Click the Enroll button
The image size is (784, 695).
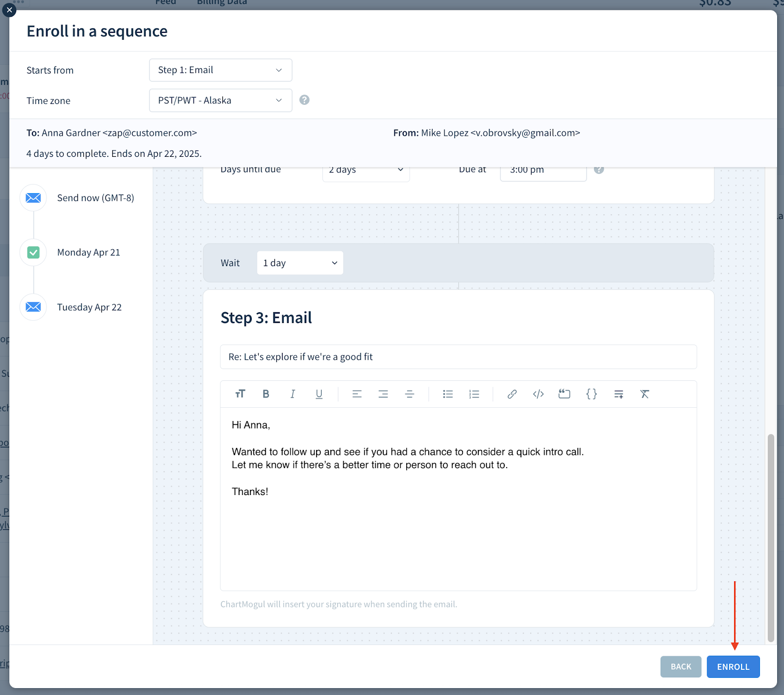coord(733,667)
